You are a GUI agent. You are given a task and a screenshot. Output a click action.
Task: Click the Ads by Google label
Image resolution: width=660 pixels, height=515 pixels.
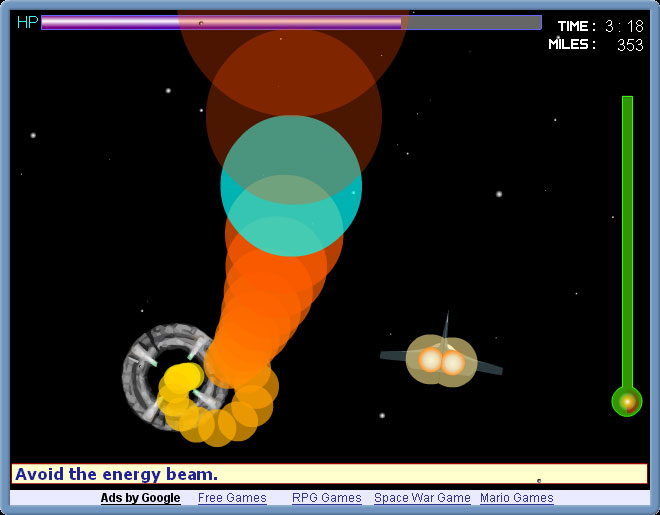pos(140,498)
